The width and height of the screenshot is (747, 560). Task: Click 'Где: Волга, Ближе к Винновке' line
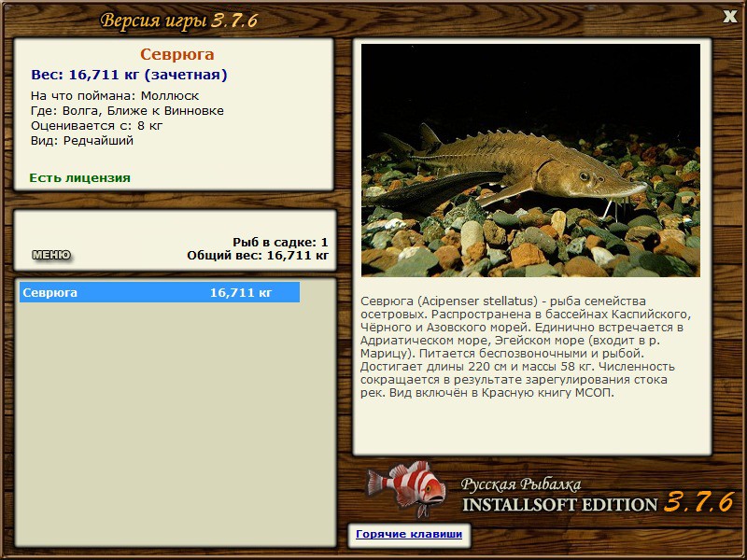tap(127, 111)
